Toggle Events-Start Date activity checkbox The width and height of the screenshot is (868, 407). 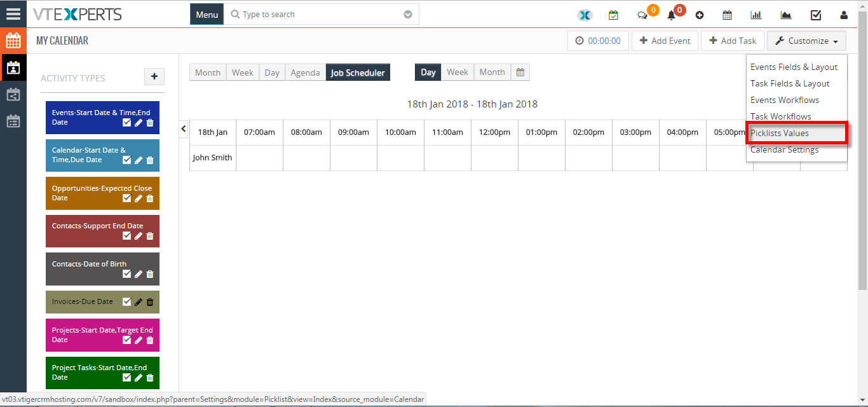point(126,123)
